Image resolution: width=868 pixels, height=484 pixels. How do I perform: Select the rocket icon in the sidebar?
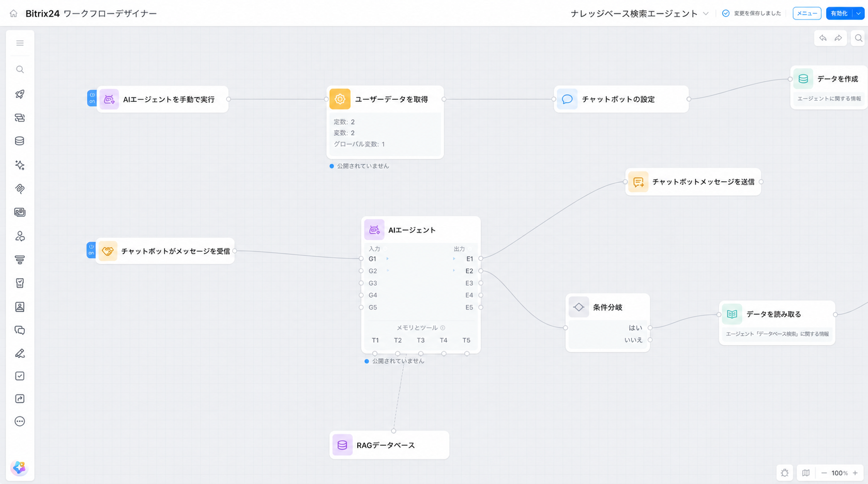[20, 94]
